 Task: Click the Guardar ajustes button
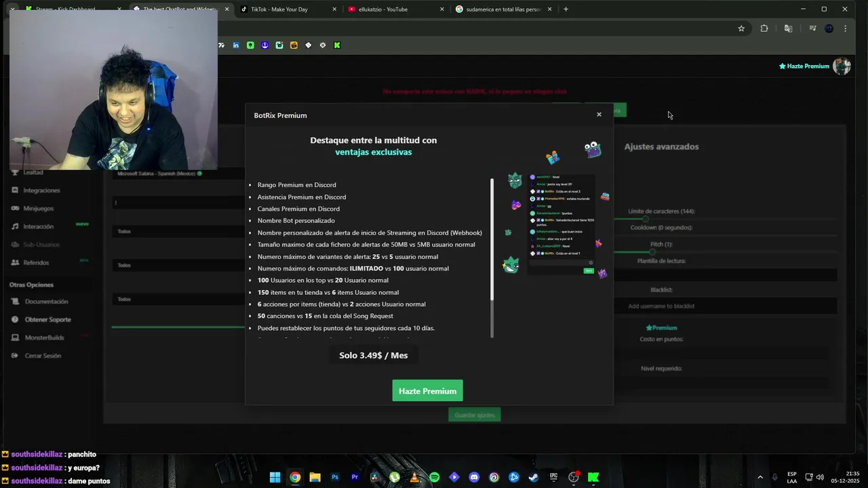[x=475, y=415]
